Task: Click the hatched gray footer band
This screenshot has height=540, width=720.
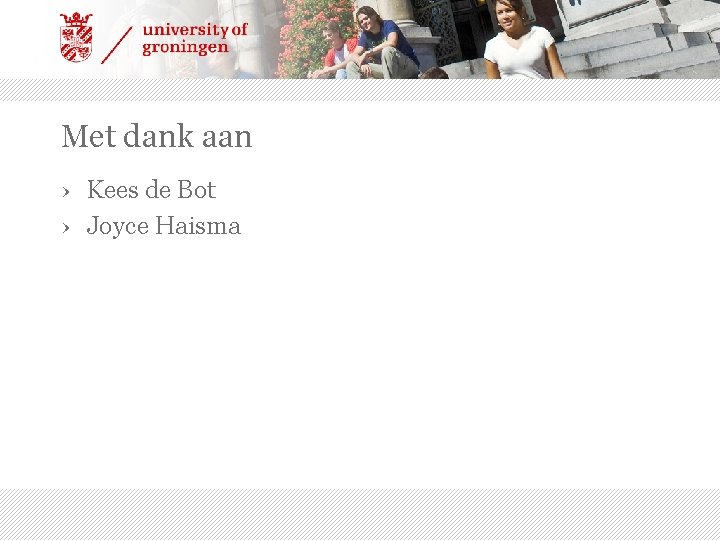Action: (x=360, y=514)
